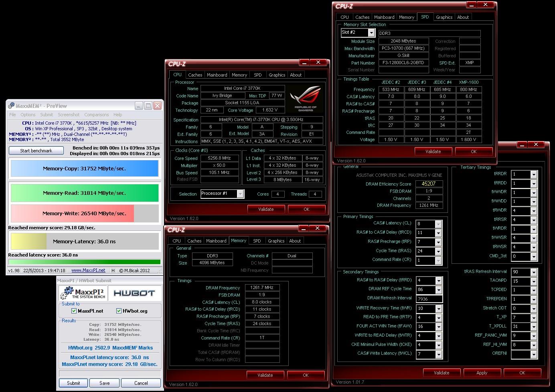
Task: Click the Republic of Gamers logo
Action: 306,99
